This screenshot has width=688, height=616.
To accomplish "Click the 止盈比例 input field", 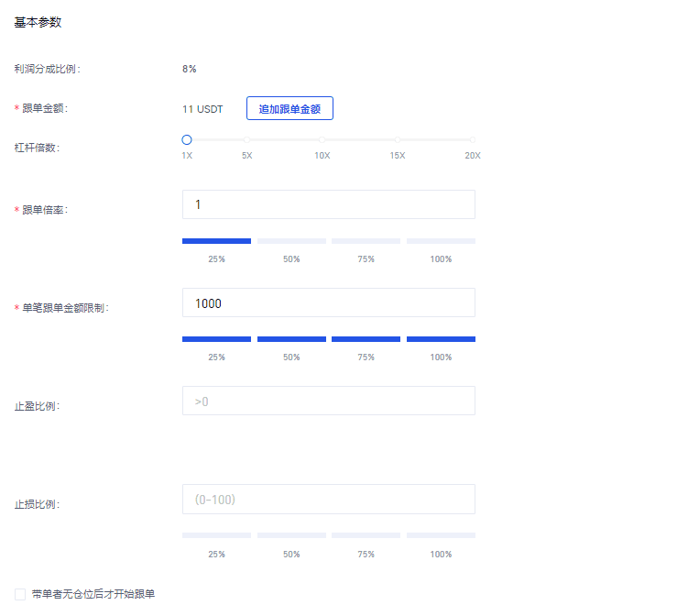I will (x=328, y=401).
